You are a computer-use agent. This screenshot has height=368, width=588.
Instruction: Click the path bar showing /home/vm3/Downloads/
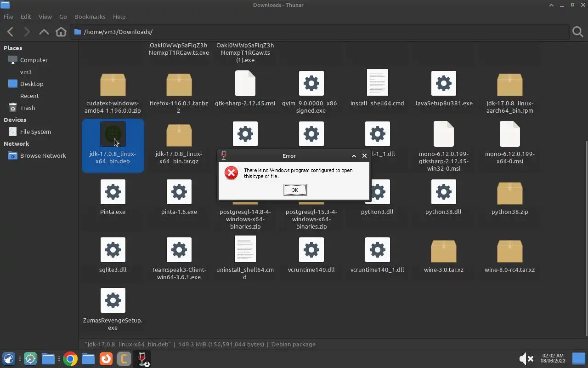pos(320,32)
